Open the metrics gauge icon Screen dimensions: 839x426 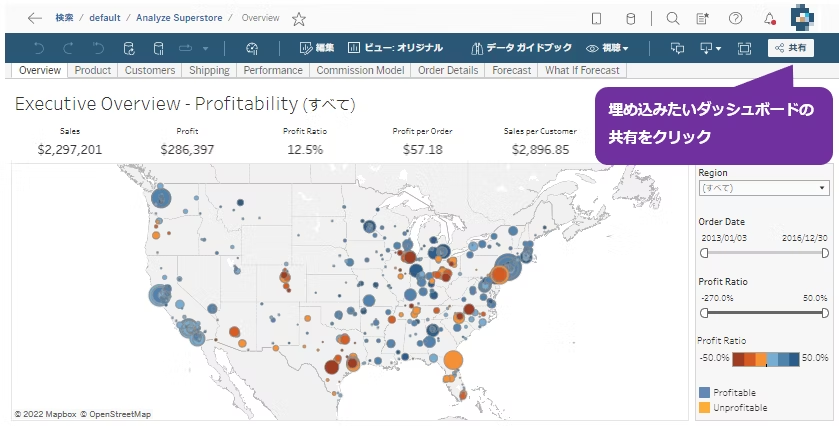click(x=252, y=48)
